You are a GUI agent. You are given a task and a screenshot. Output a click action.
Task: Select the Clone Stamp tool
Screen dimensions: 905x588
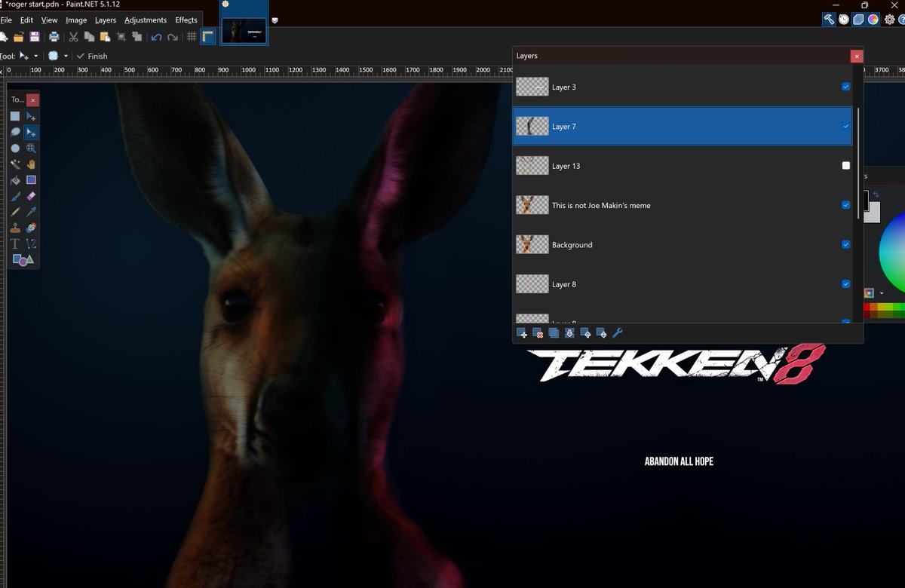click(15, 228)
